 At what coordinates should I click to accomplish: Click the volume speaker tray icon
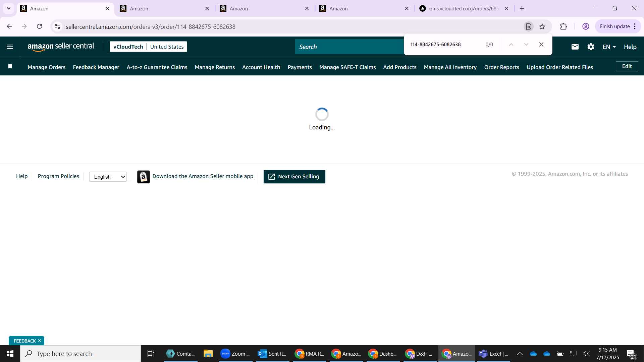pos(587,354)
